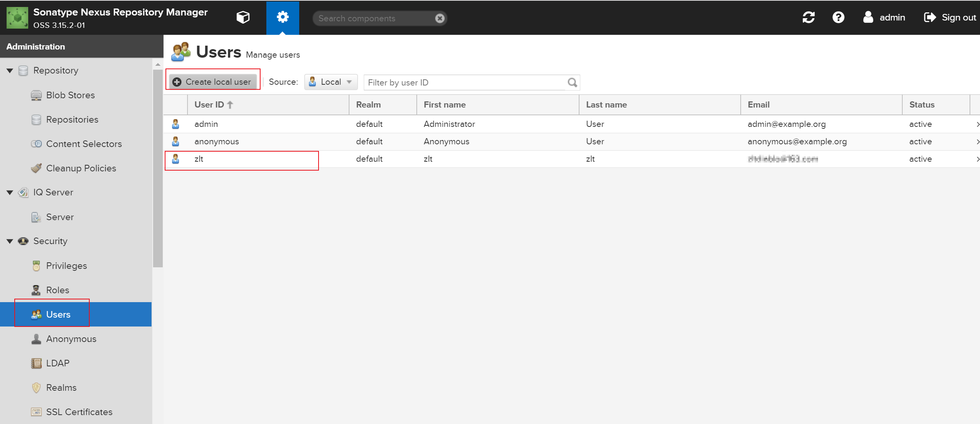Open Privileges page

click(x=66, y=266)
